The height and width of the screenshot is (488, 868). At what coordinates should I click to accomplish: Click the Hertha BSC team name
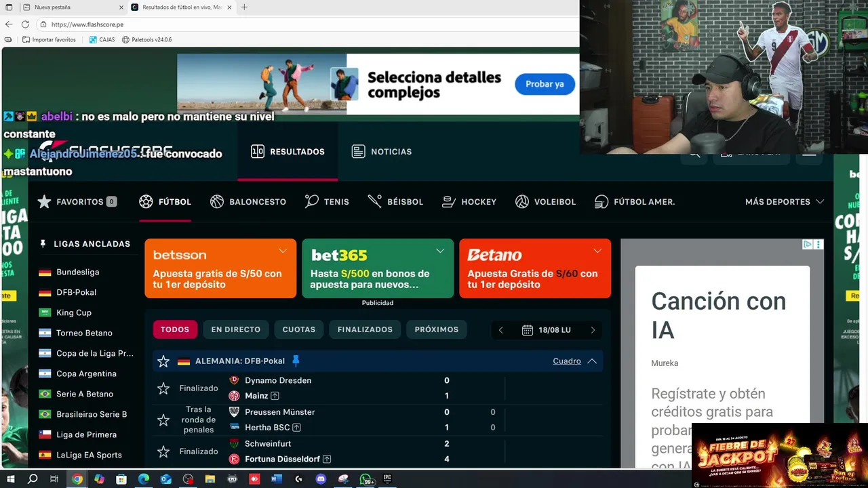click(267, 428)
